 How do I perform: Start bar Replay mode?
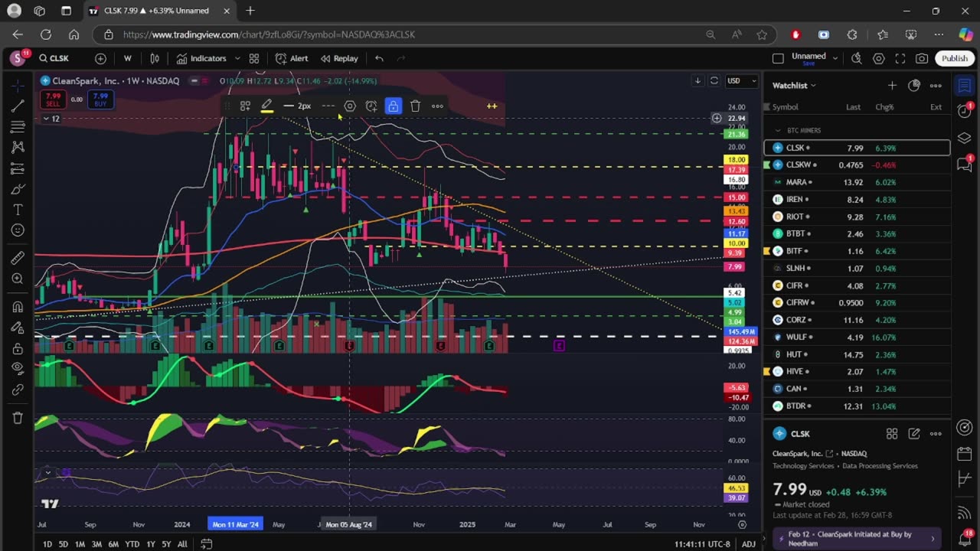click(339, 58)
